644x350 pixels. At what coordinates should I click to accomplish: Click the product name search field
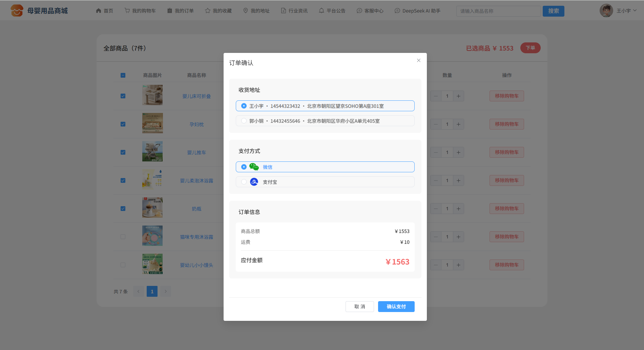tap(498, 11)
